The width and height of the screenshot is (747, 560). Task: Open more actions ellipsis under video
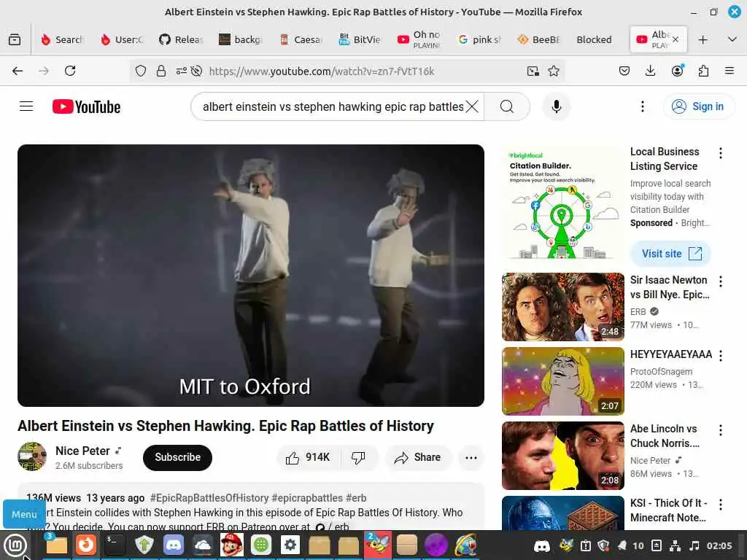471,457
